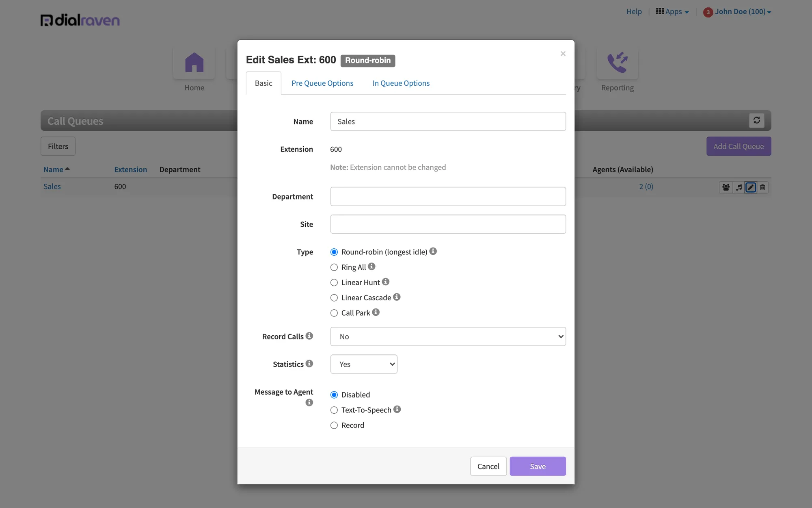This screenshot has height=508, width=812.
Task: Click the refresh icon in Call Queues header
Action: click(x=757, y=120)
